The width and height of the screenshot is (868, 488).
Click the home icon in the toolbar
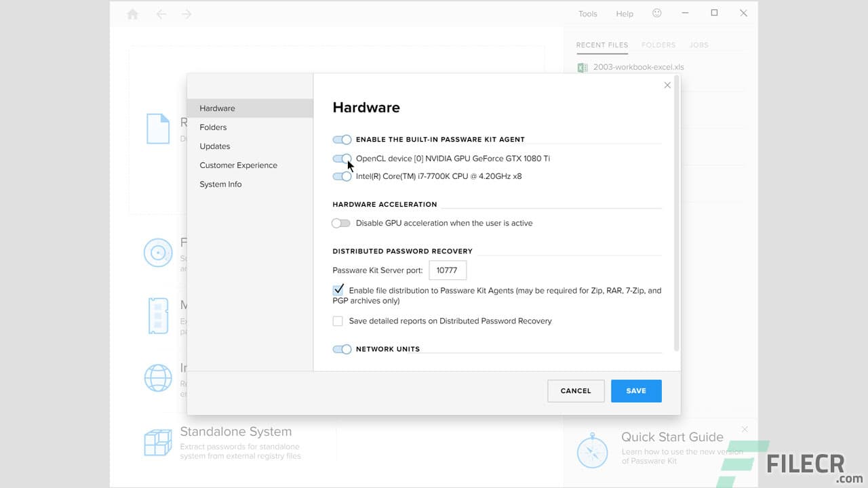point(132,14)
